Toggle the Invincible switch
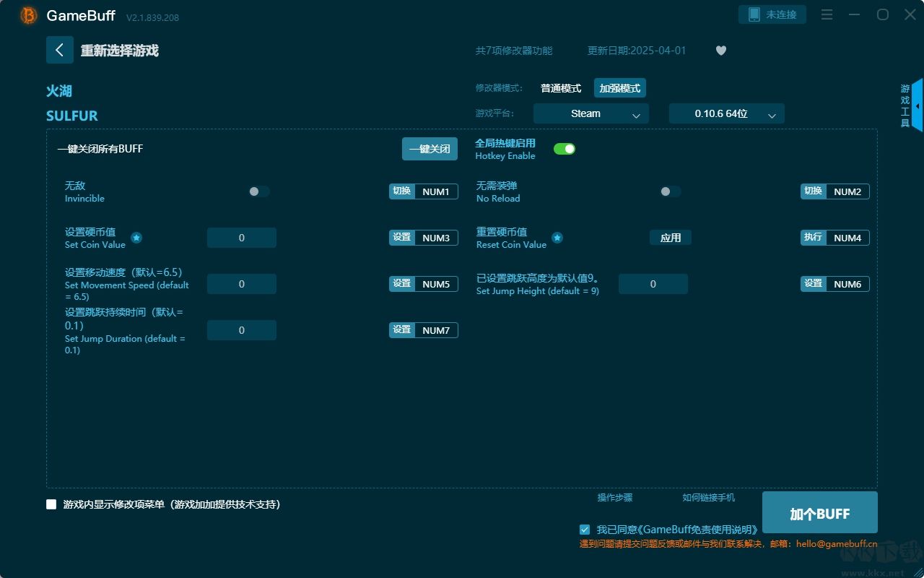The height and width of the screenshot is (578, 924). coord(259,191)
